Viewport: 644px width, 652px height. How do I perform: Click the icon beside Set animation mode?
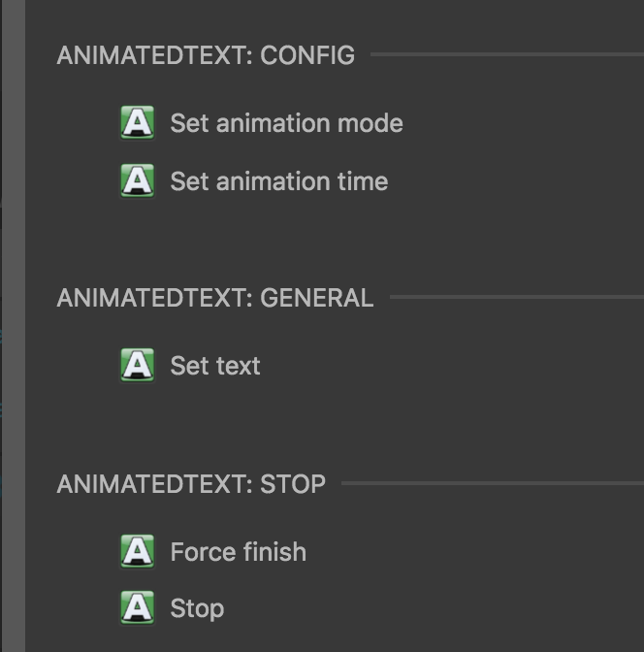[x=138, y=123]
